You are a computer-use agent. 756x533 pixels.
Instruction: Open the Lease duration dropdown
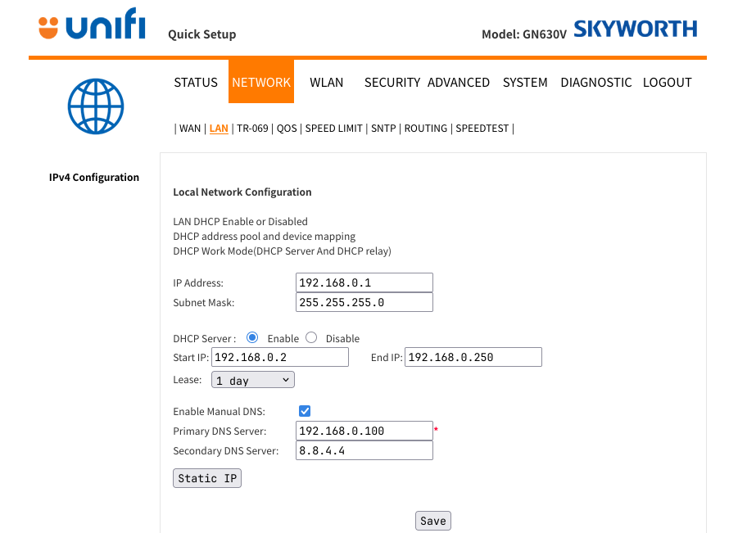pos(252,380)
